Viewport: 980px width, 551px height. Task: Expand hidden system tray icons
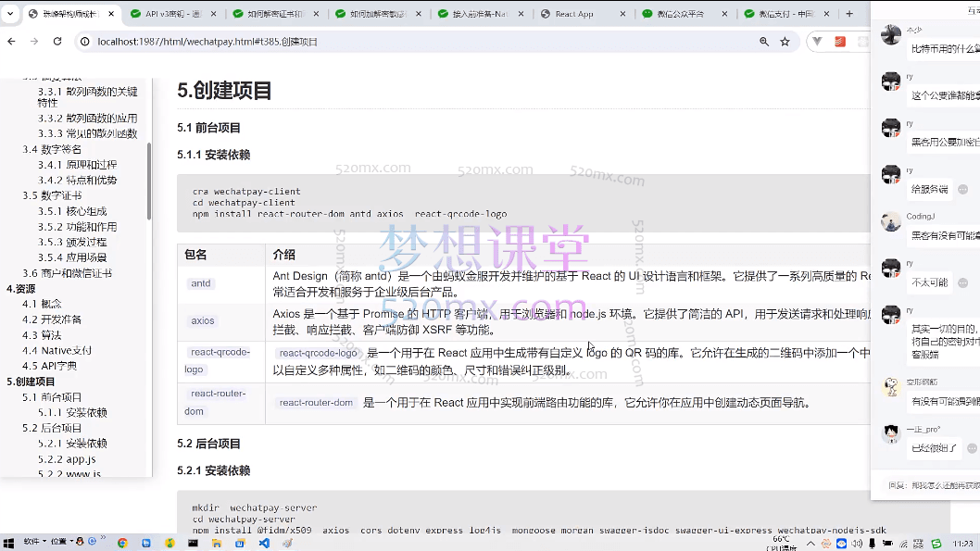pos(810,544)
